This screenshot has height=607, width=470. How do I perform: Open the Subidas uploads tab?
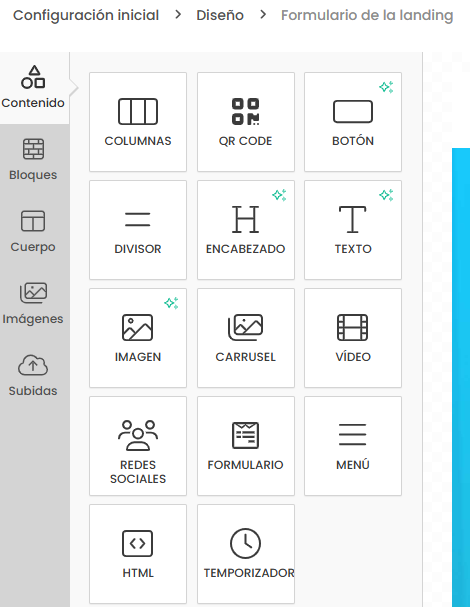[33, 376]
